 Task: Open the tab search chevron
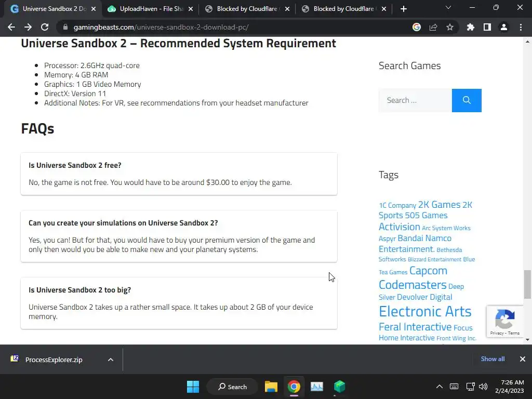click(x=448, y=7)
